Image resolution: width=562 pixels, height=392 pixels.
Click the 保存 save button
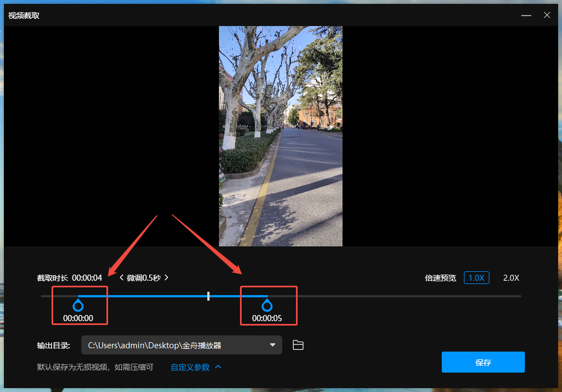pos(483,362)
